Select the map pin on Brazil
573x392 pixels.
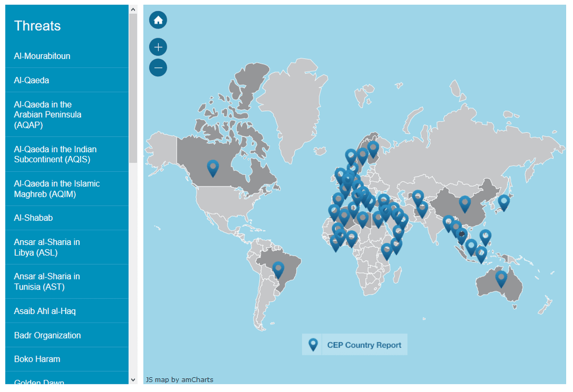click(278, 269)
